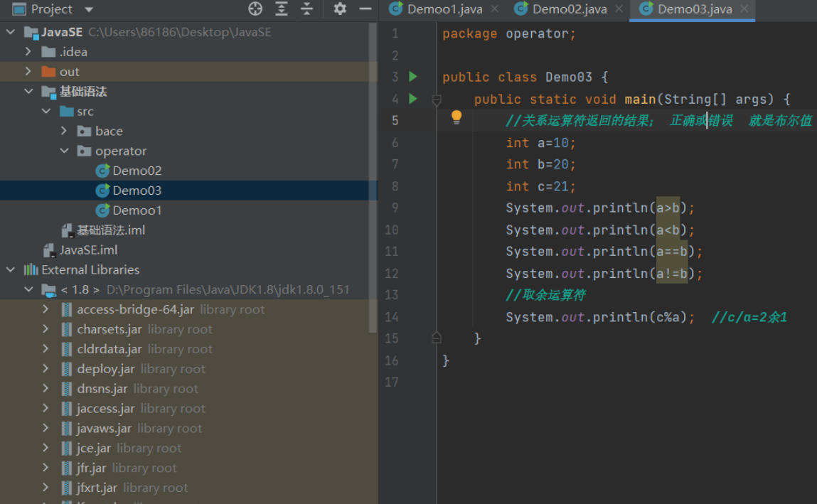The height and width of the screenshot is (504, 817).
Task: Toggle the fold marker on main method line
Action: [x=437, y=100]
